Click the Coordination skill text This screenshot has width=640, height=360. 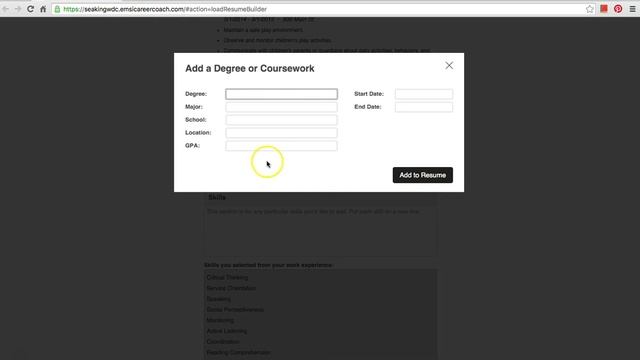click(223, 342)
